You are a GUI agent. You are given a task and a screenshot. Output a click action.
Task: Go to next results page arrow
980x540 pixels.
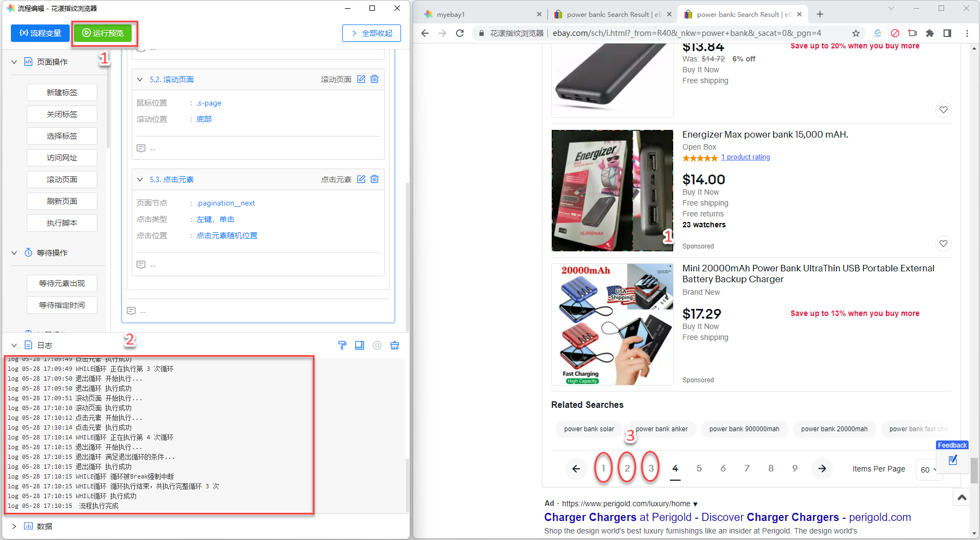822,468
